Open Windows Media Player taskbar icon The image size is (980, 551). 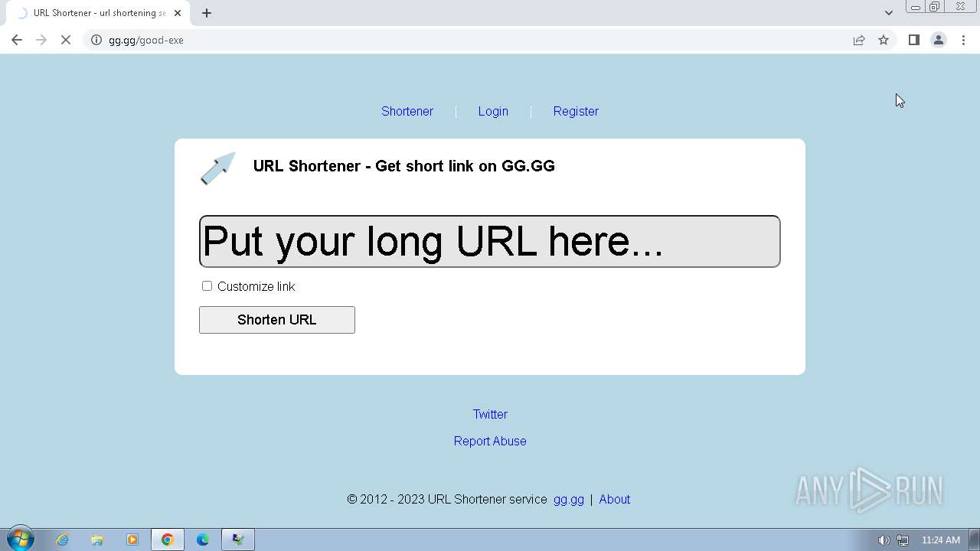[132, 540]
